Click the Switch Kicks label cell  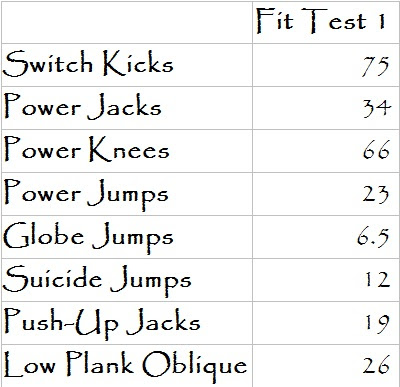(127, 65)
